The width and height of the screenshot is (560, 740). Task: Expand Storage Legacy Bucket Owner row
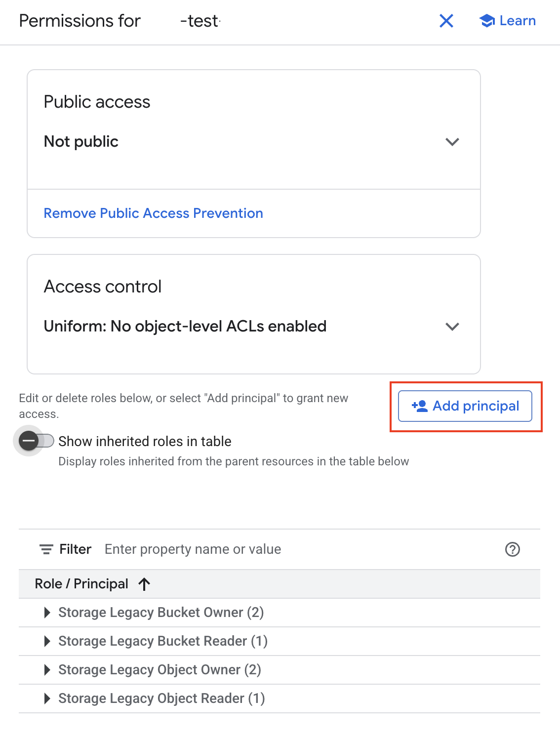click(47, 613)
